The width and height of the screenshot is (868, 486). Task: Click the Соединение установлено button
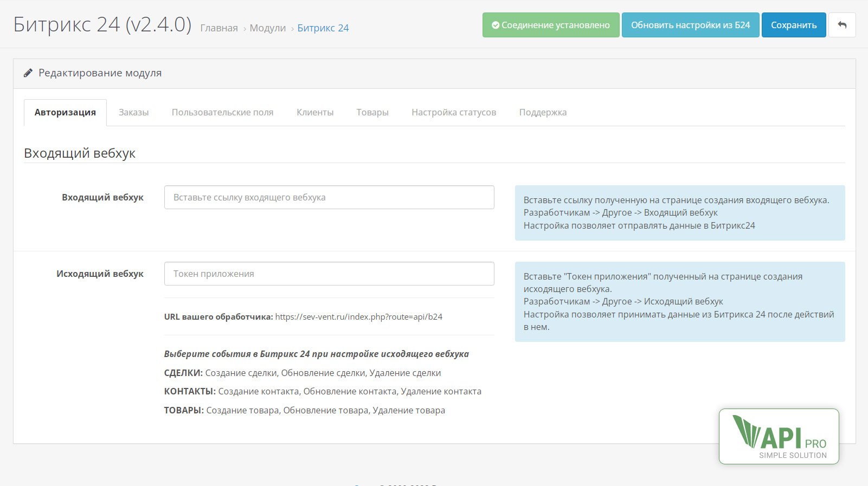(x=551, y=25)
